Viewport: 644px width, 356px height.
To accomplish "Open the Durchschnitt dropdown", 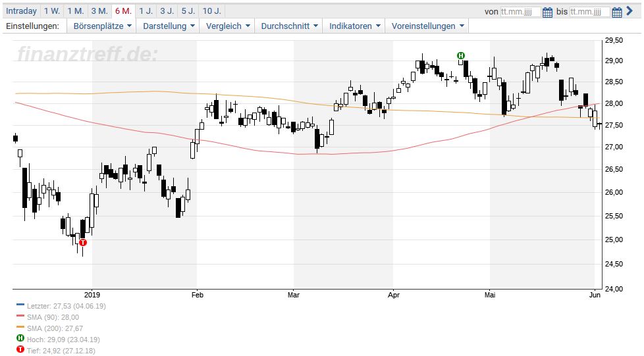I will coord(289,26).
